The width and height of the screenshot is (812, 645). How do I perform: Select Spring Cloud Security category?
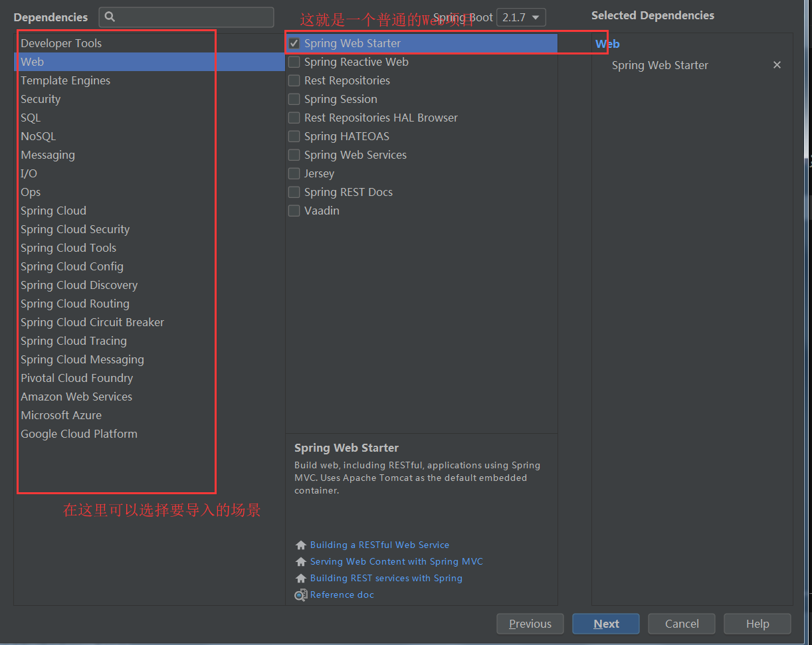(x=150, y=229)
